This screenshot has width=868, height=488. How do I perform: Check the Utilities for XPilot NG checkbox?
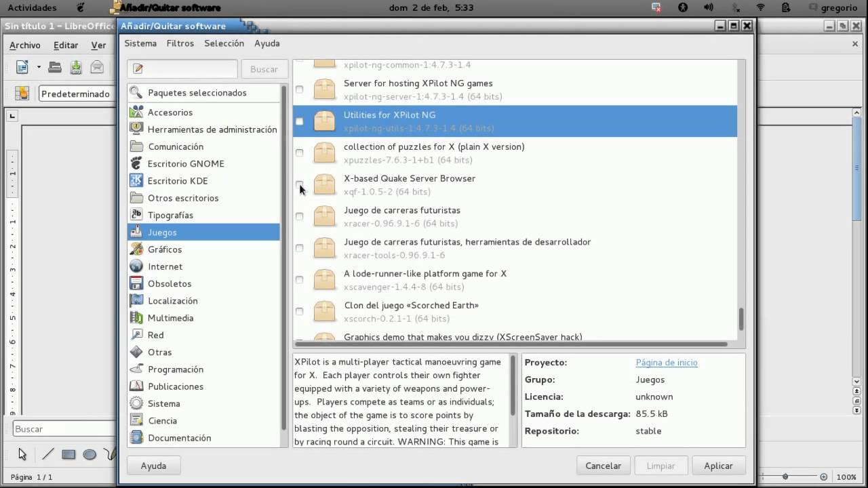pos(299,121)
